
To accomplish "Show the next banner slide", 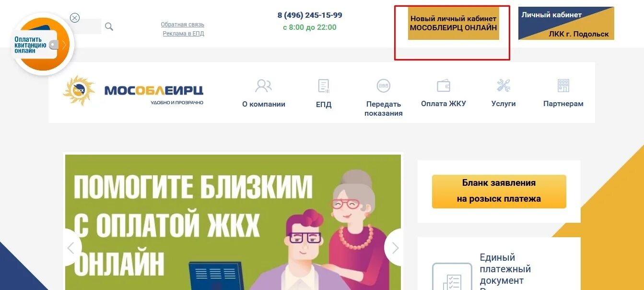I will 395,248.
